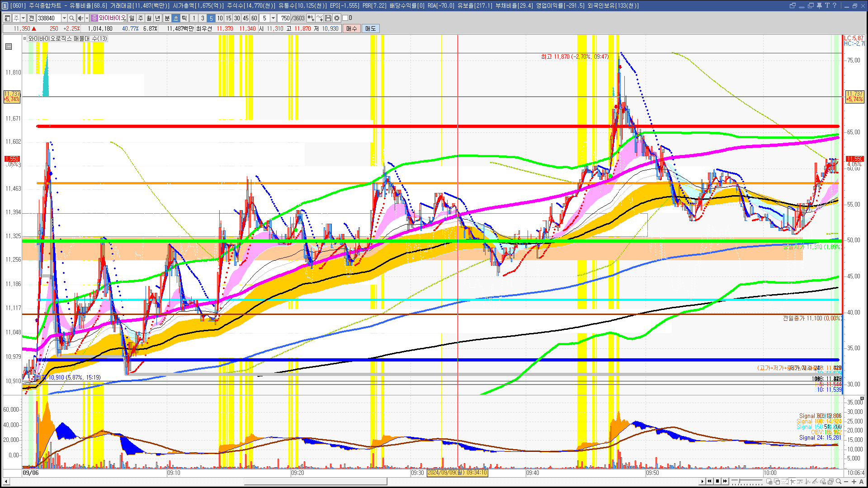Click the plus zoom-in icon at bottom right
This screenshot has width=868, height=488.
(854, 482)
